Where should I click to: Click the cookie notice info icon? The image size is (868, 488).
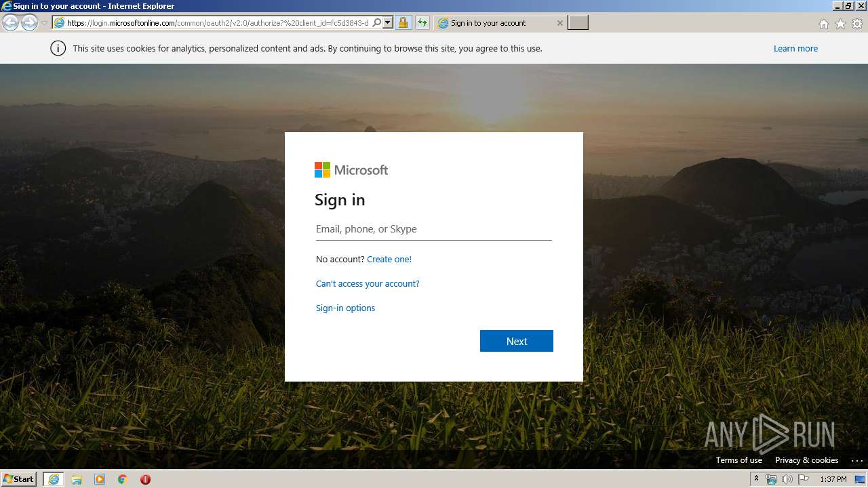click(x=58, y=48)
